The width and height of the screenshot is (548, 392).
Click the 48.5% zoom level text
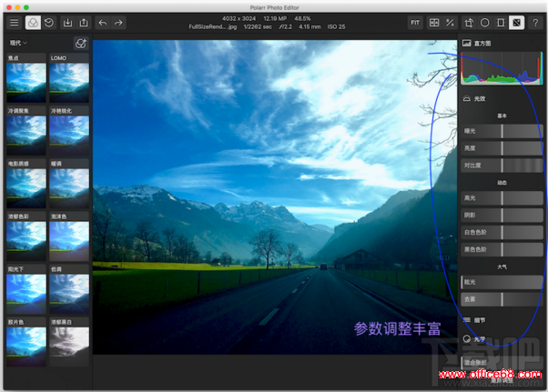(x=302, y=18)
